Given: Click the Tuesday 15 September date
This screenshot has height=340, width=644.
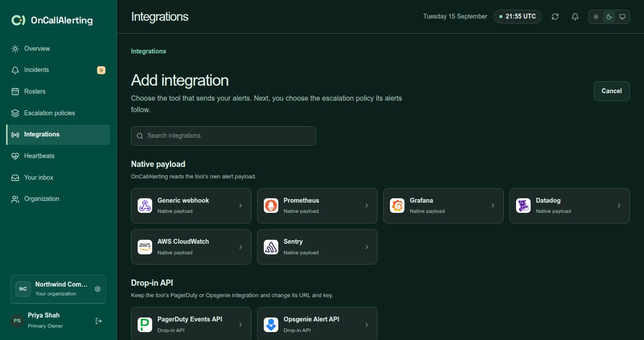Looking at the screenshot, I should point(455,17).
